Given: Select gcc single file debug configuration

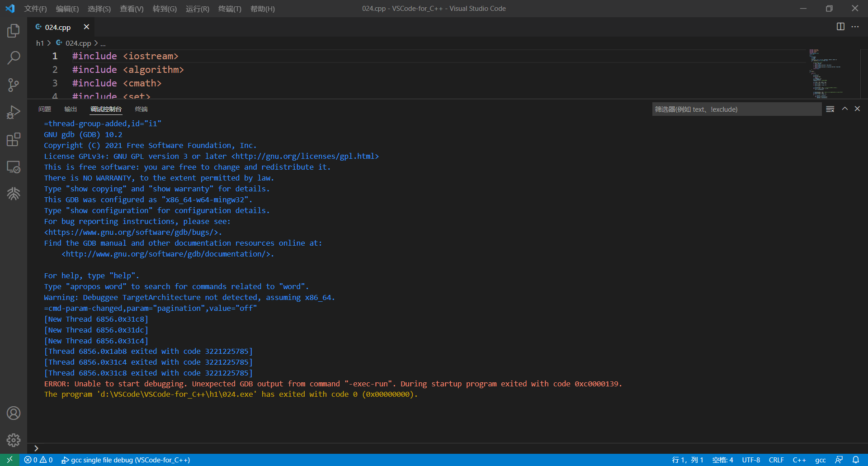Looking at the screenshot, I should pyautogui.click(x=126, y=460).
